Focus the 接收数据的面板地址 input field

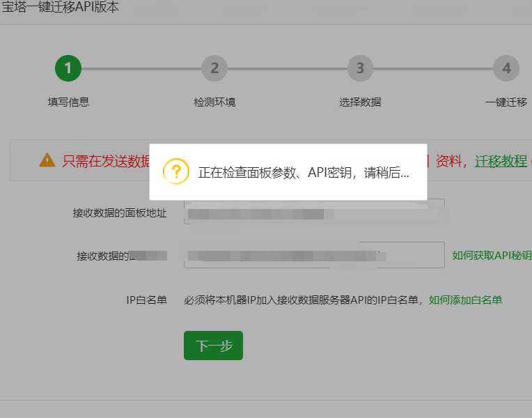coord(314,212)
